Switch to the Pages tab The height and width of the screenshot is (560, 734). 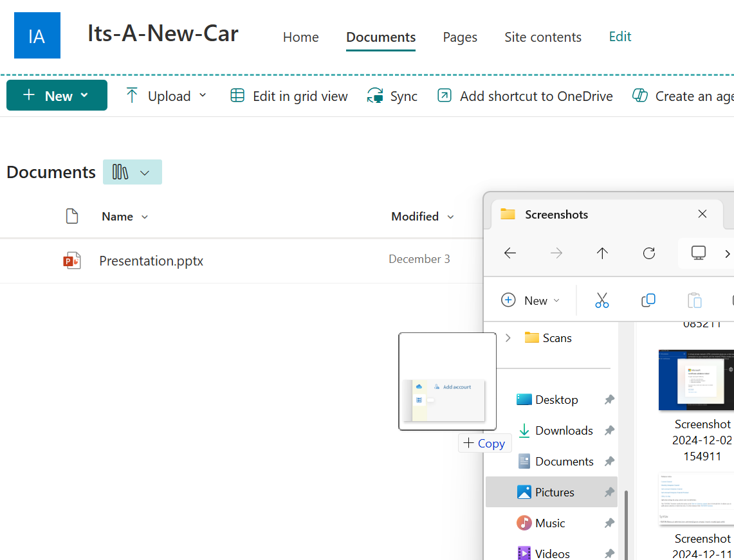[459, 37]
